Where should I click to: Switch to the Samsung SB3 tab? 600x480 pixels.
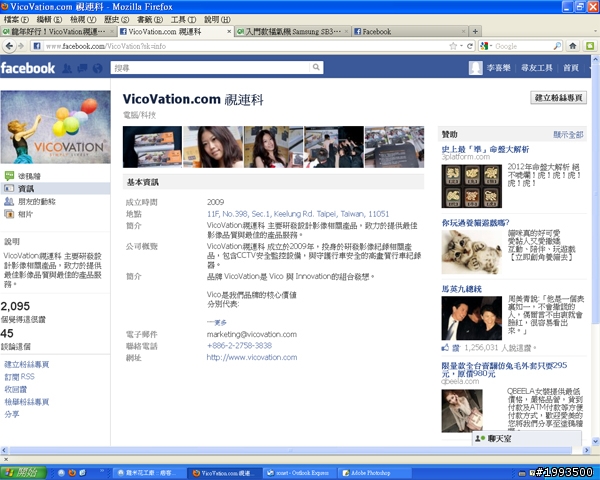coord(292,31)
